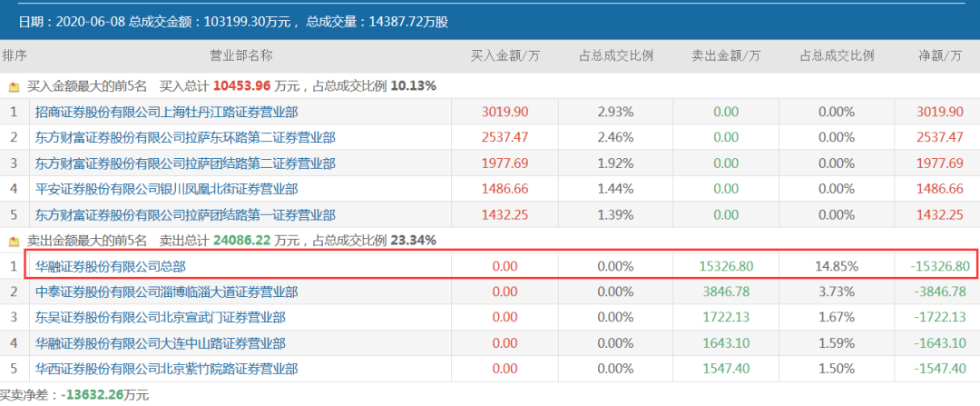Screen dimensions: 980x406
Task: Click the buy amount 3019.90 cell
Action: pos(505,112)
